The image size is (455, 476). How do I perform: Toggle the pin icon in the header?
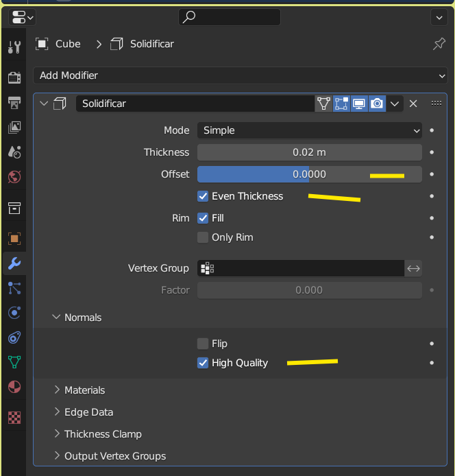click(439, 44)
